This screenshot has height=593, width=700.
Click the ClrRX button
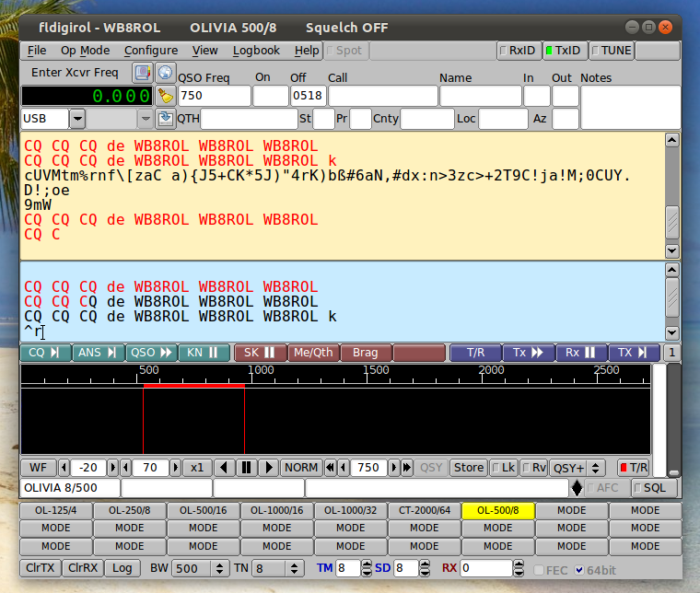(83, 568)
